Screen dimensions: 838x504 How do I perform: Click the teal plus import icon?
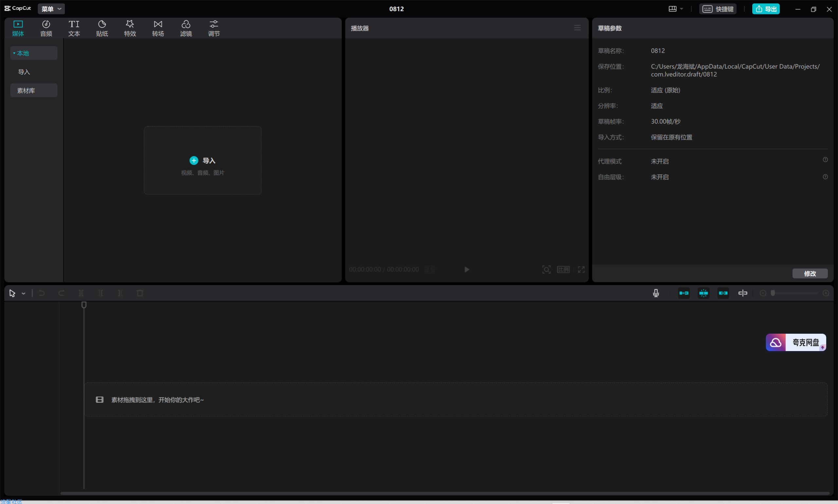[194, 160]
